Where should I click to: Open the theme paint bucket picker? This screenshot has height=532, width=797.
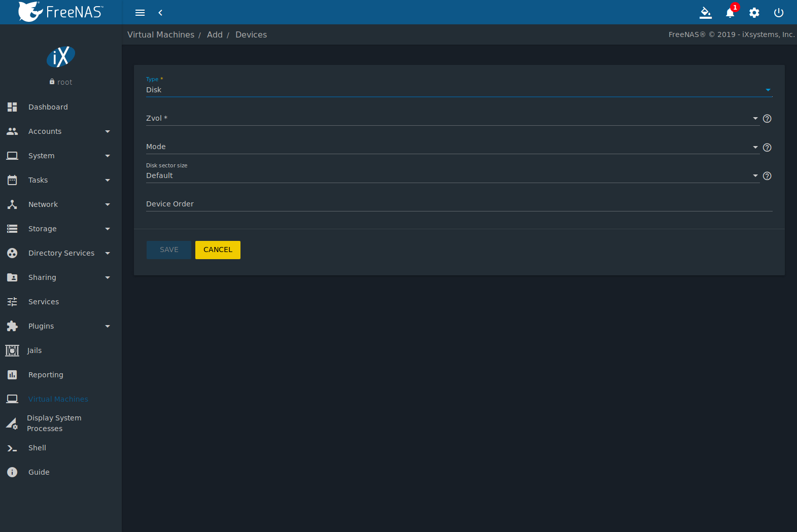706,13
